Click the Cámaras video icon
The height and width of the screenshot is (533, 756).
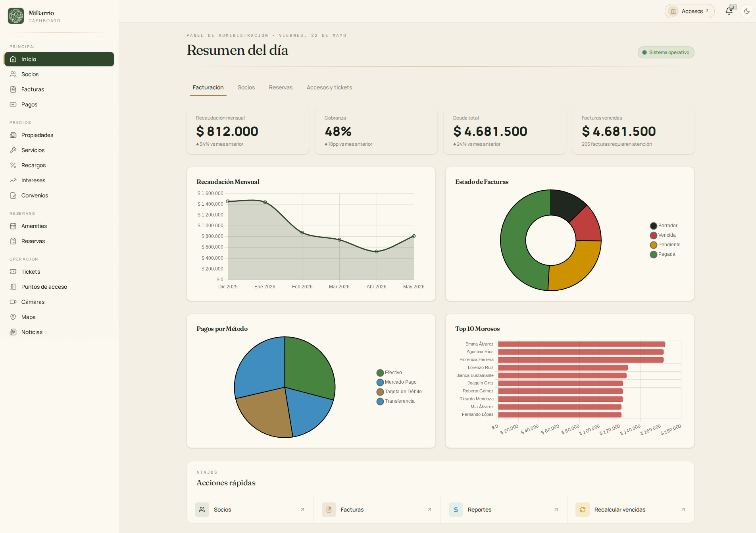pos(13,302)
